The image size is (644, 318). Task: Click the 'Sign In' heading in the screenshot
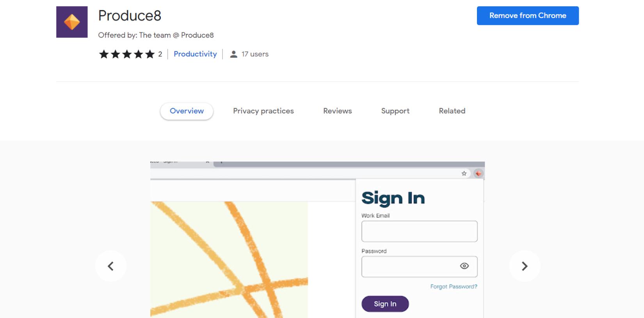pos(393,198)
